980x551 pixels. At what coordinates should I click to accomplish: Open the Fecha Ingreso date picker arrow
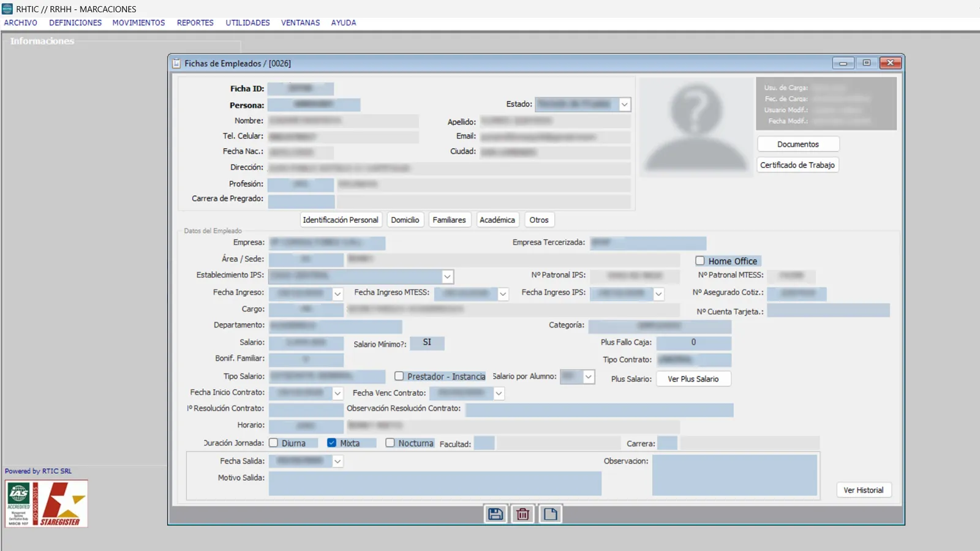coord(337,294)
